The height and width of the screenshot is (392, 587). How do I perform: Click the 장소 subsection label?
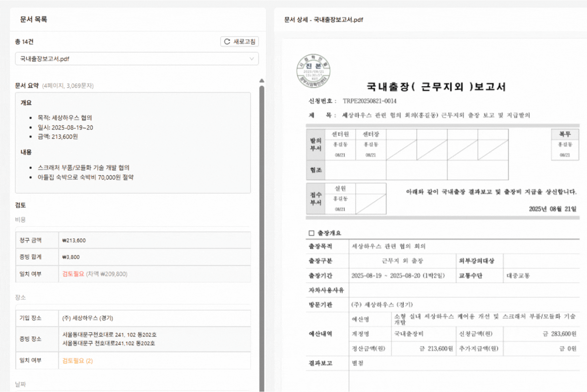[21, 297]
